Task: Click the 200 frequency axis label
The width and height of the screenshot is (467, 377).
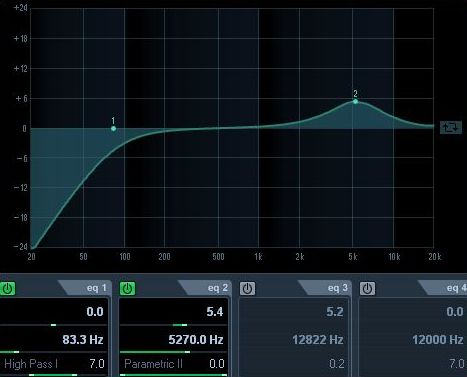Action: tap(164, 257)
